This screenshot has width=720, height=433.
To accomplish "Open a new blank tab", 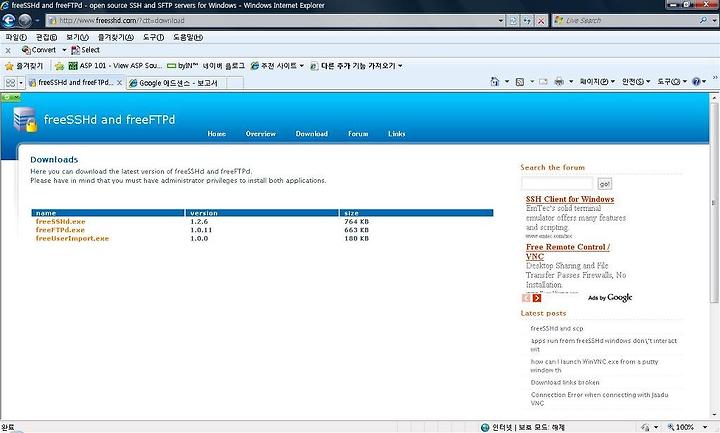I will tap(235, 83).
